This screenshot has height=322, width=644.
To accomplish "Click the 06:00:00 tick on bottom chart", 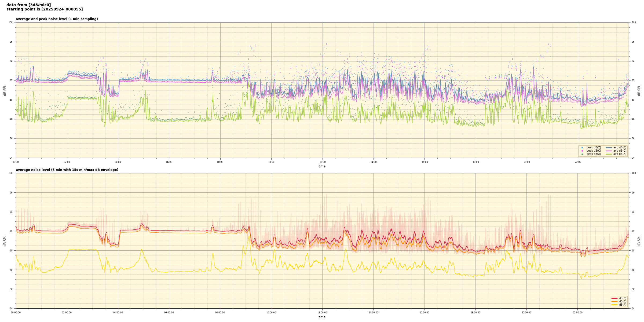I will (x=169, y=313).
